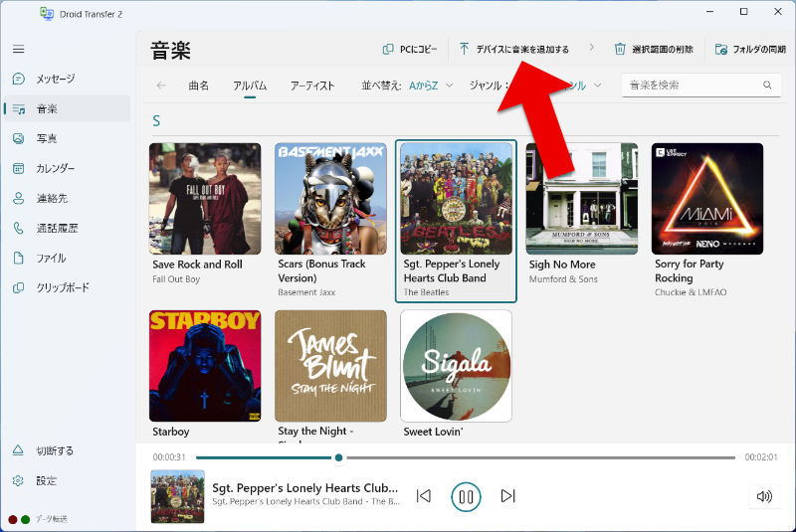Skip to next track
Screen dimensions: 796x532
point(507,495)
